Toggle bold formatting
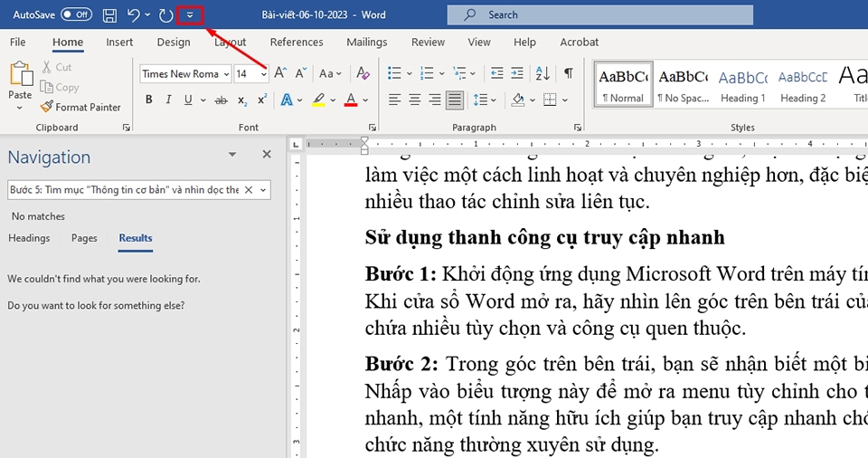 coord(148,100)
